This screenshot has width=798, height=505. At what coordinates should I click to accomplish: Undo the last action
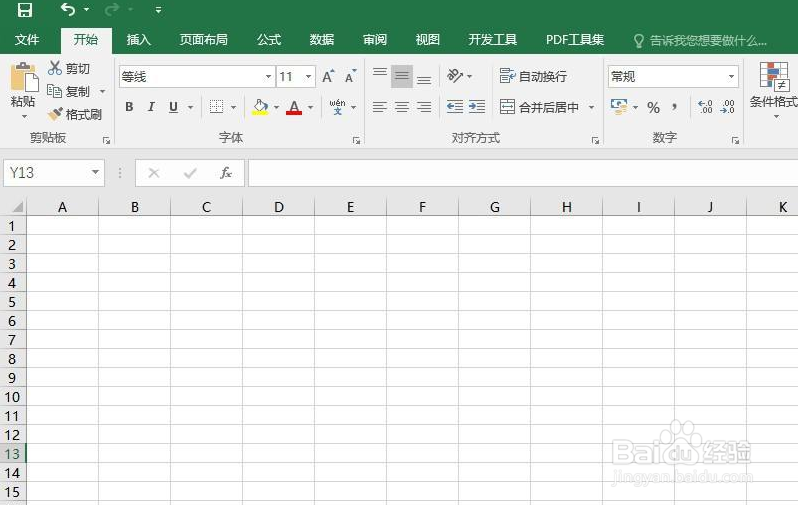click(x=68, y=9)
